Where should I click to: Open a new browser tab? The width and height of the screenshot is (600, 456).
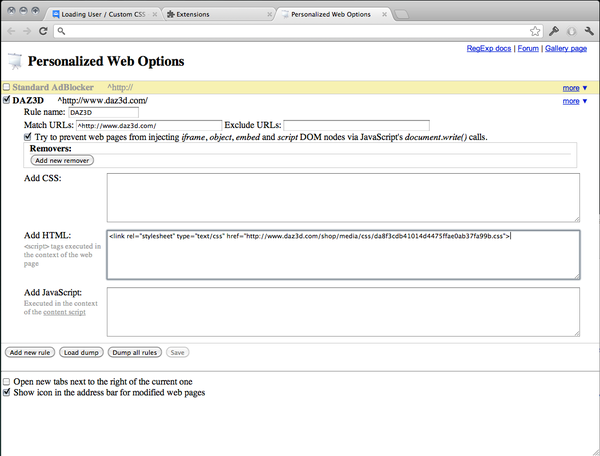tap(401, 15)
